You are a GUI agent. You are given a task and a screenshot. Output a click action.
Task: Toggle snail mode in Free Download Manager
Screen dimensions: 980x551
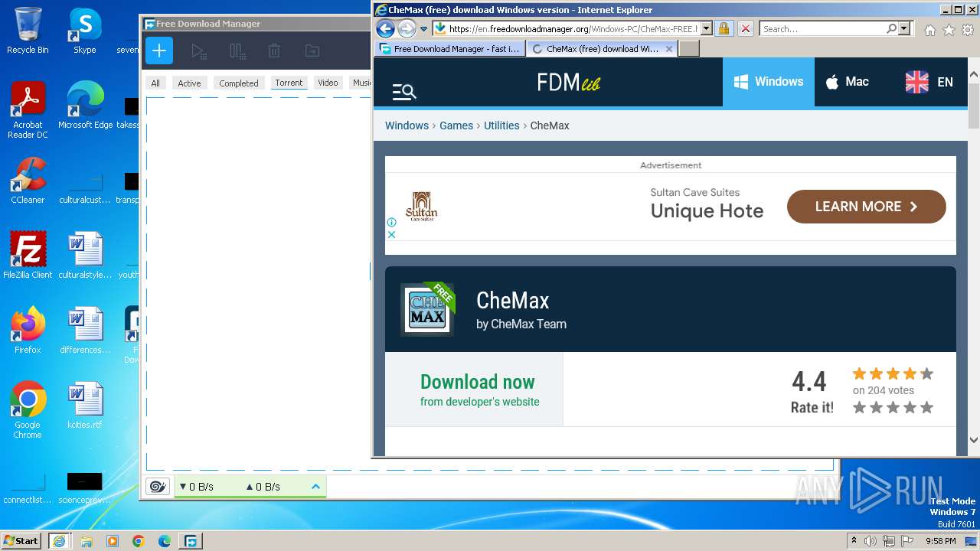click(158, 487)
